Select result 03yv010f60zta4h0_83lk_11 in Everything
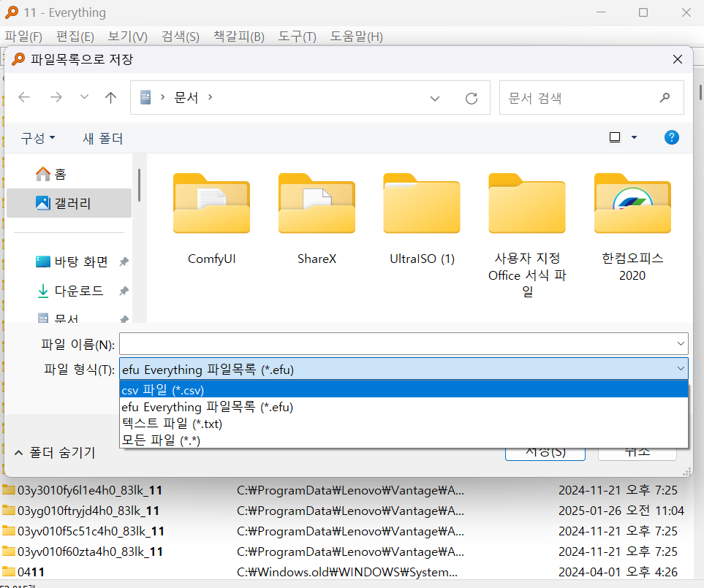This screenshot has height=588, width=704. [90, 551]
